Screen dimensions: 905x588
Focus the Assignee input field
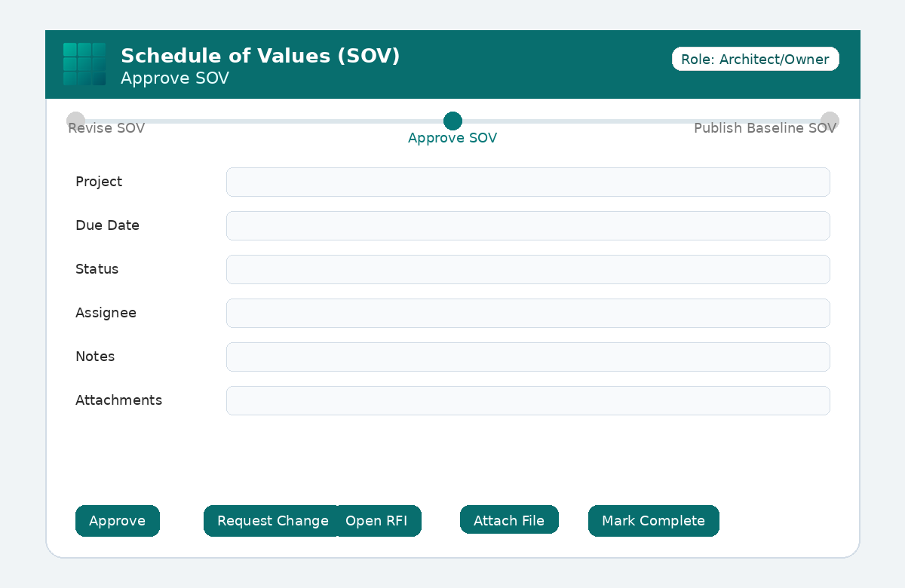528,313
